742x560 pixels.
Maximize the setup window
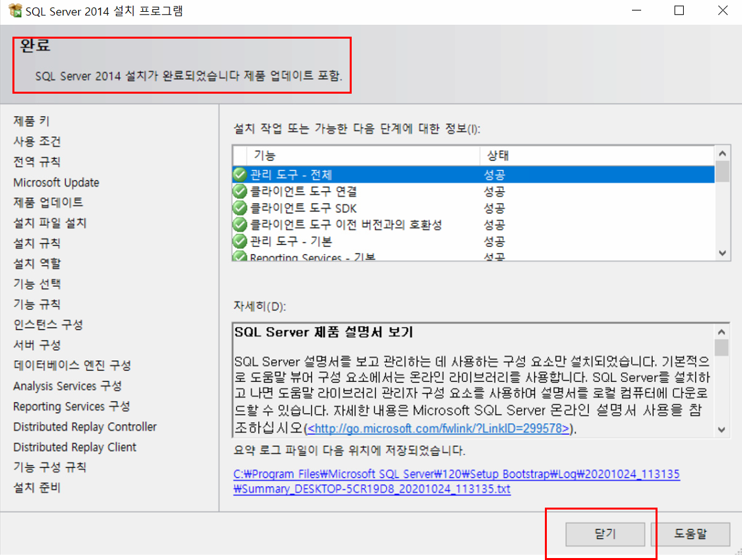coord(679,10)
